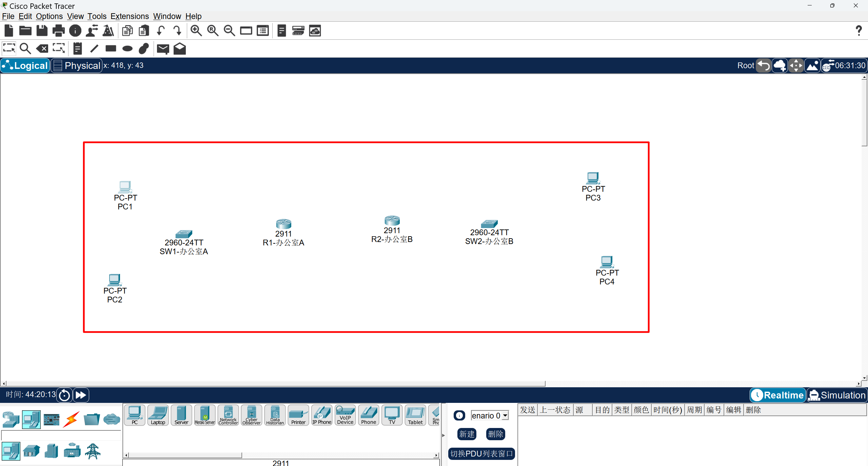Pick the Laptop device from the list
The image size is (868, 466).
158,415
